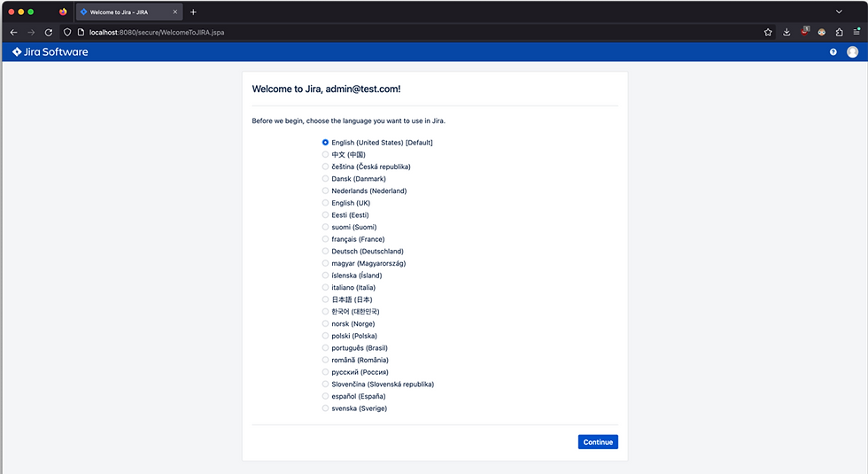Open the Firefox hamburger menu
Screen dimensions: 868x474
(856, 32)
